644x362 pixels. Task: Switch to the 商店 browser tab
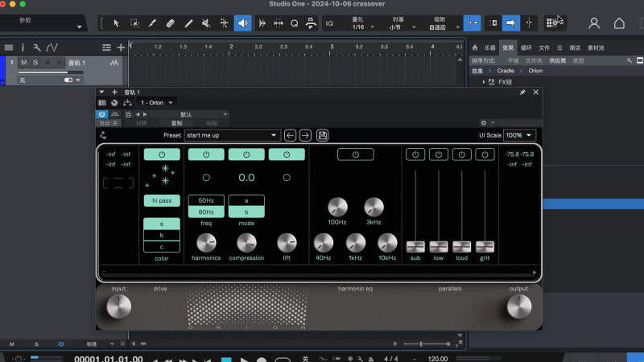575,47
